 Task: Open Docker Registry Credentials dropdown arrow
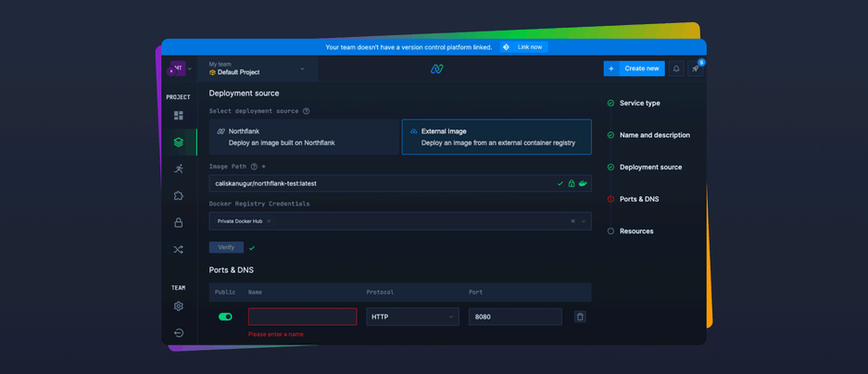(x=584, y=220)
